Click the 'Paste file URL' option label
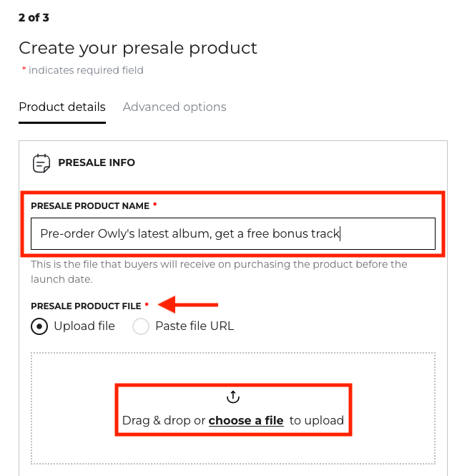462x476 pixels. pyautogui.click(x=195, y=326)
